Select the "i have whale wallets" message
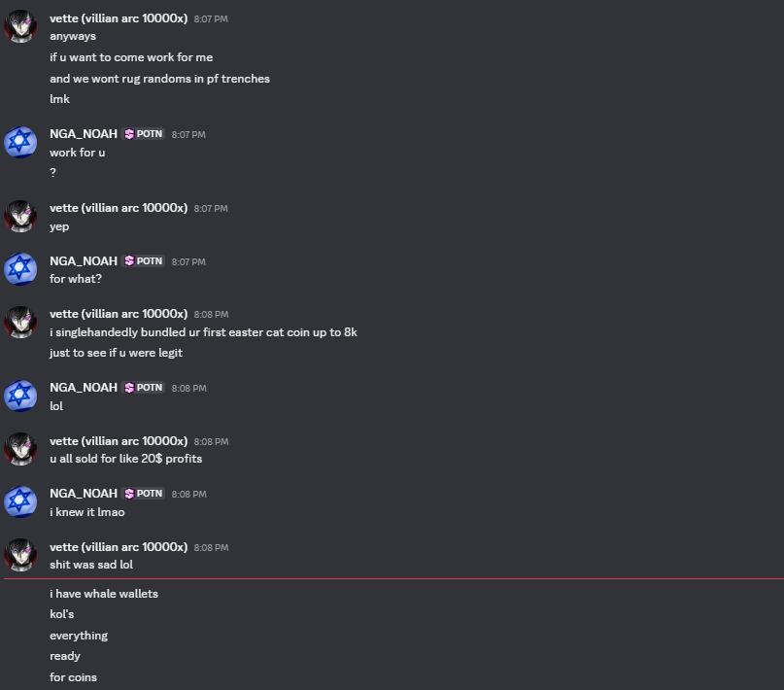The width and height of the screenshot is (784, 690). (104, 594)
